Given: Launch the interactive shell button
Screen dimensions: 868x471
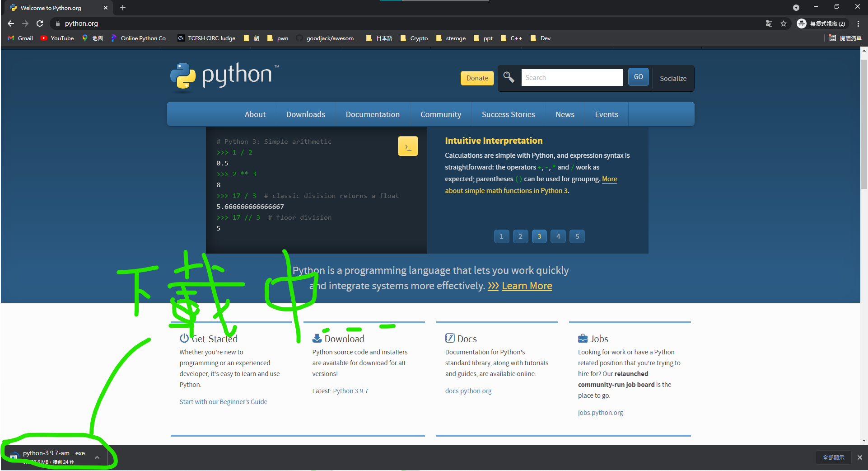Looking at the screenshot, I should pyautogui.click(x=408, y=146).
